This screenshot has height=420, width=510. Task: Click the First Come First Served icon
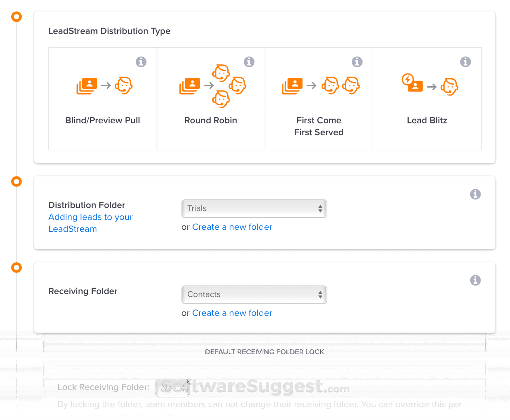(x=321, y=86)
